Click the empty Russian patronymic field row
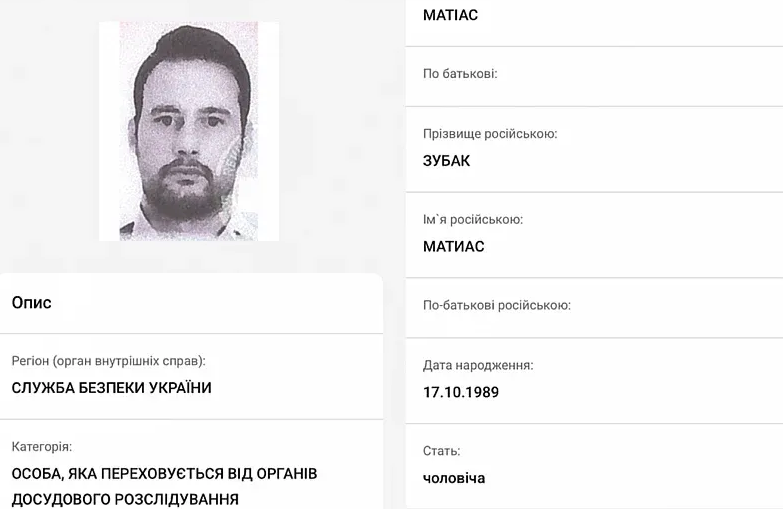The height and width of the screenshot is (509, 783). (x=594, y=308)
